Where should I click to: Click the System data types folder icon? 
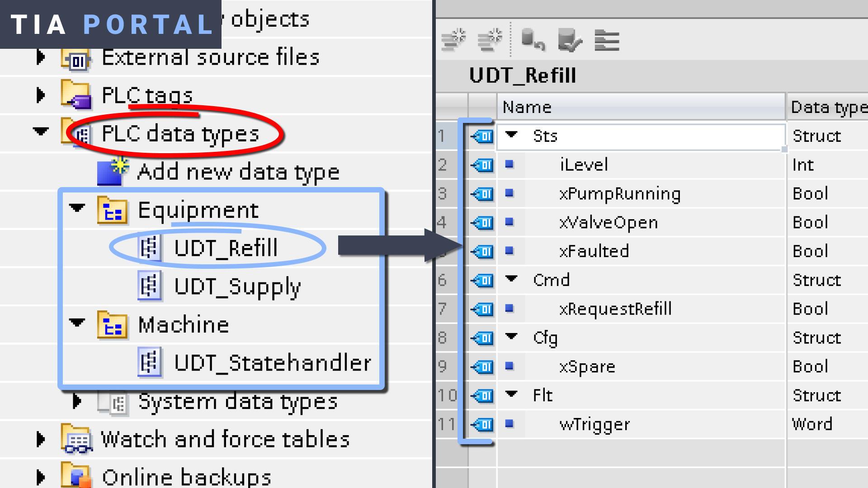click(113, 402)
